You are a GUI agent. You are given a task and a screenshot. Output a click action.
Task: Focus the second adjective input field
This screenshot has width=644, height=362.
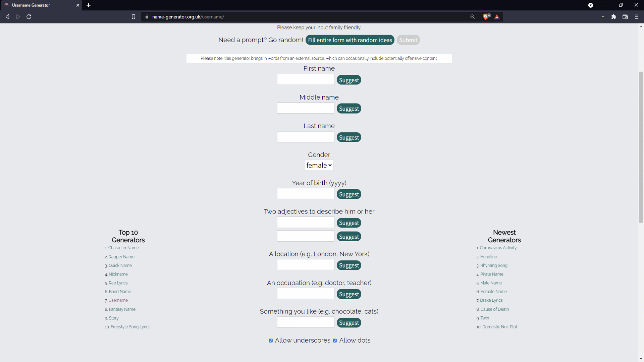pos(306,236)
